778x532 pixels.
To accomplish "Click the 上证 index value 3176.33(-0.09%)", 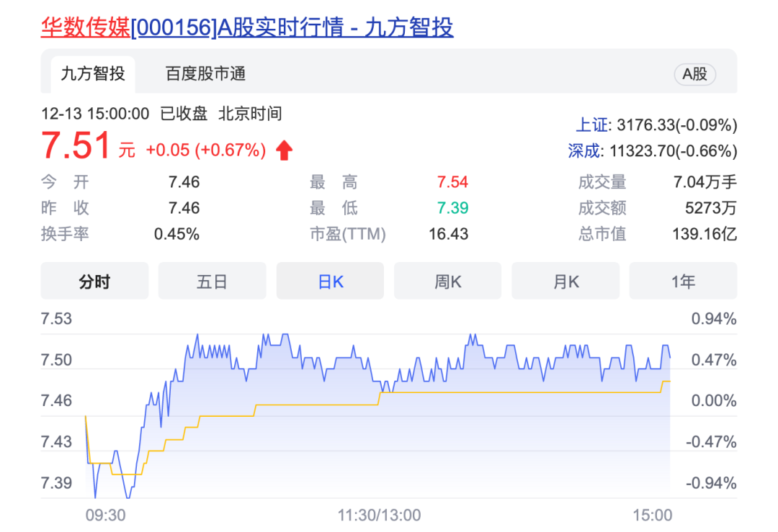I will pos(676,125).
